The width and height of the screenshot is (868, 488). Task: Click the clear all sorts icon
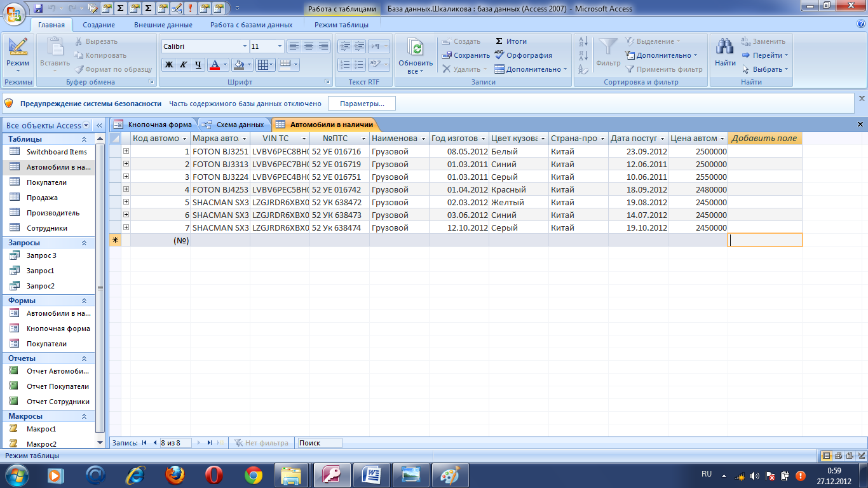click(x=583, y=69)
